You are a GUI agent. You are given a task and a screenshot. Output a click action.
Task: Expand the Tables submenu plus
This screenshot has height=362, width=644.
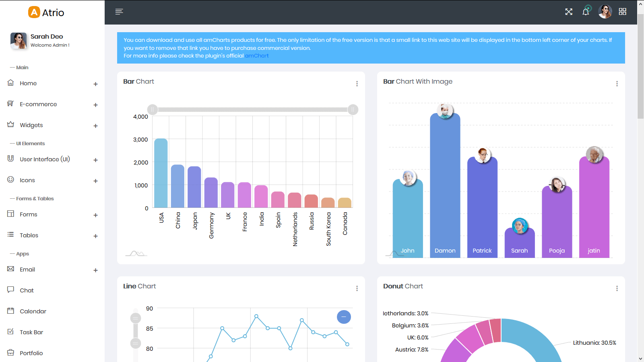[x=95, y=236]
